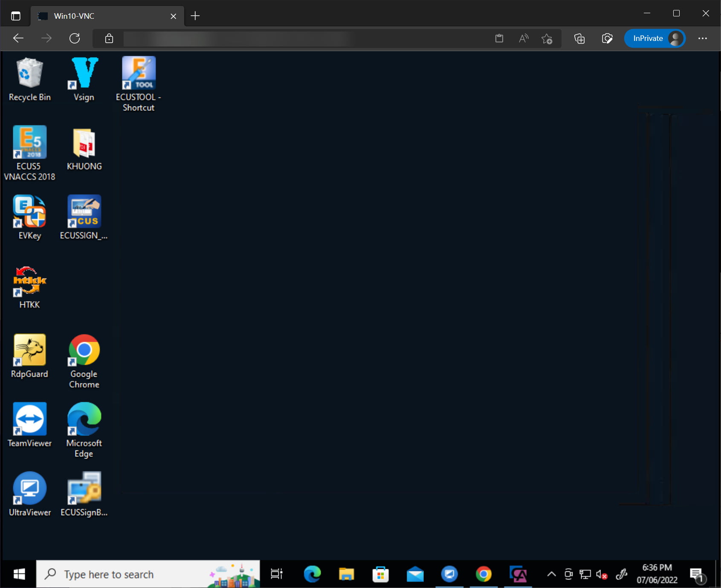Viewport: 721px width, 588px height.
Task: Click the RdpGuard desktop shortcut
Action: (29, 356)
